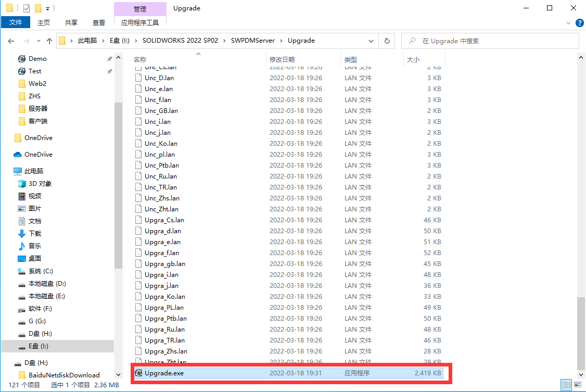The height and width of the screenshot is (392, 586).
Task: Open the Help question mark icon
Action: pos(580,23)
